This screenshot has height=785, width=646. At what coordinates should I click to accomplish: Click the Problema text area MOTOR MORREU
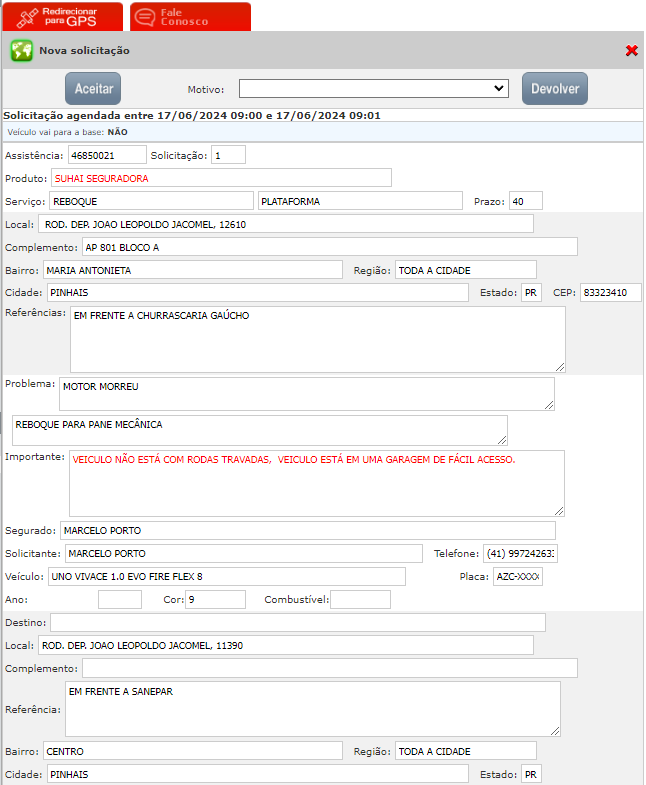tap(305, 393)
